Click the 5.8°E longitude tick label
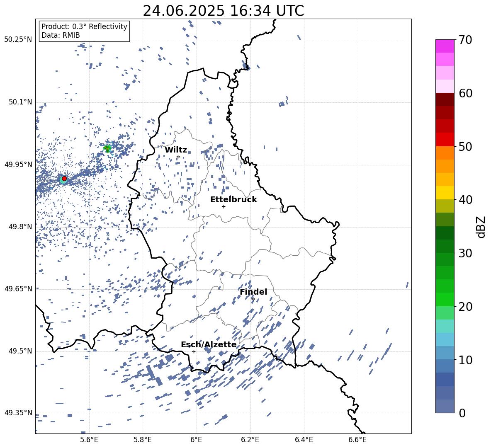 [x=143, y=440]
